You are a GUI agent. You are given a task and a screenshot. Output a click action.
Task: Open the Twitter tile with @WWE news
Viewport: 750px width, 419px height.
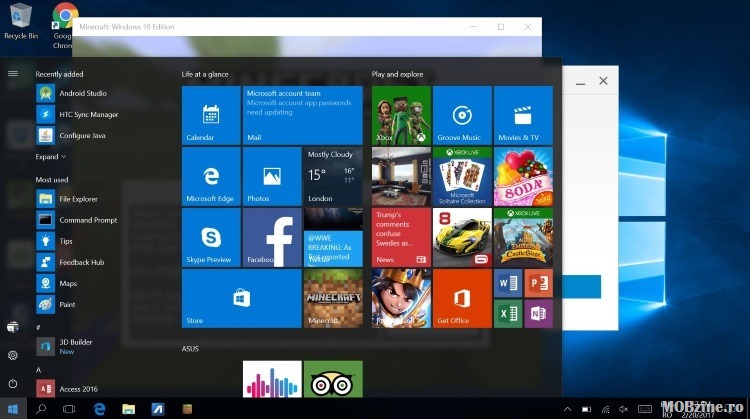click(333, 237)
